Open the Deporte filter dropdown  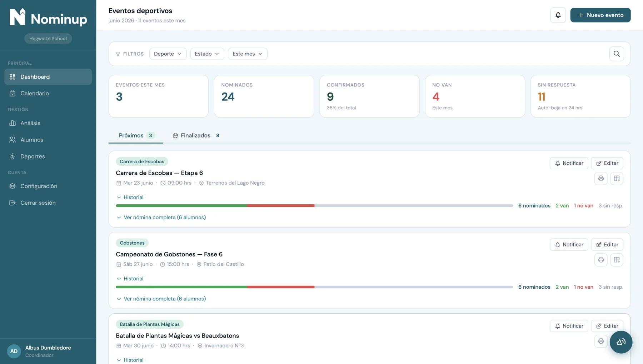pyautogui.click(x=168, y=54)
